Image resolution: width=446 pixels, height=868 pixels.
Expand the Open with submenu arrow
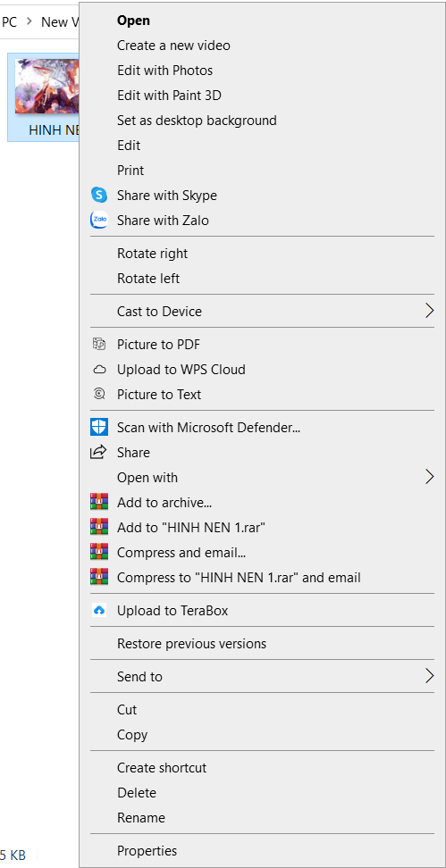(x=429, y=477)
